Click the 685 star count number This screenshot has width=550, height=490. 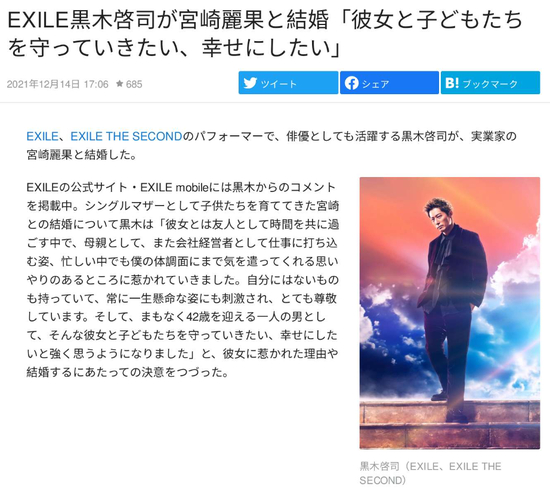click(x=134, y=84)
